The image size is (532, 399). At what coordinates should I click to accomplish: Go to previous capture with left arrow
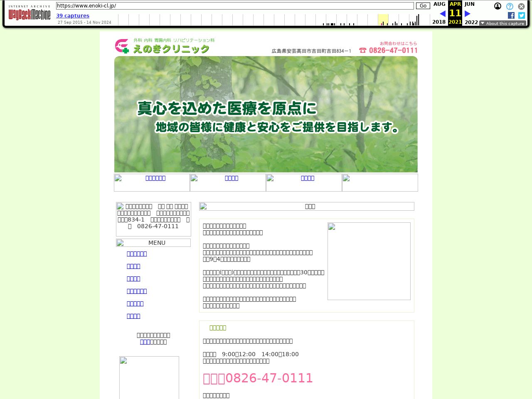[442, 14]
